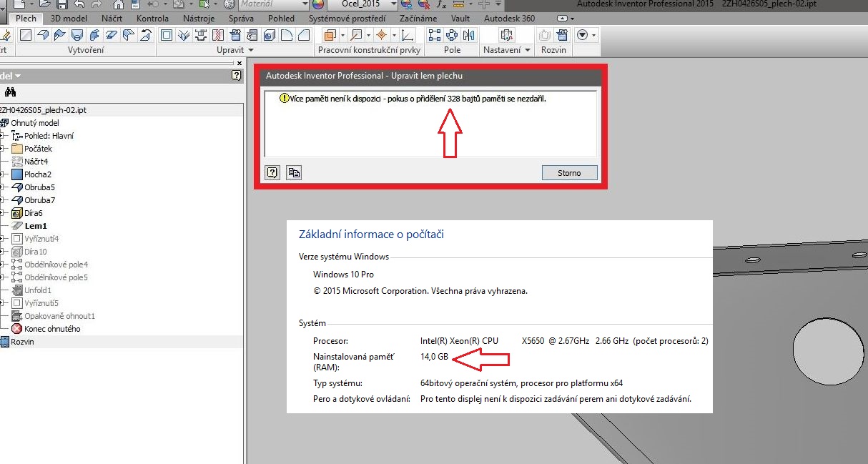Open the work axis options arrow
The width and height of the screenshot is (868, 464).
coord(368,35)
